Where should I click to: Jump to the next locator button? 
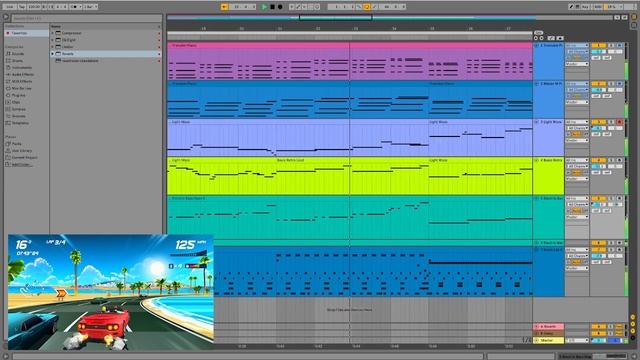542,38
